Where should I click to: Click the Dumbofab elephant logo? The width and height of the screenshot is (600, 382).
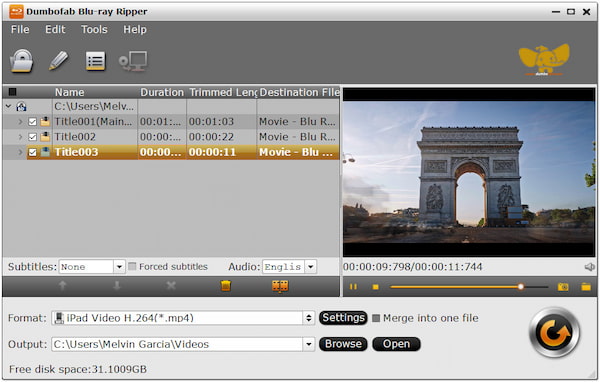pos(544,60)
